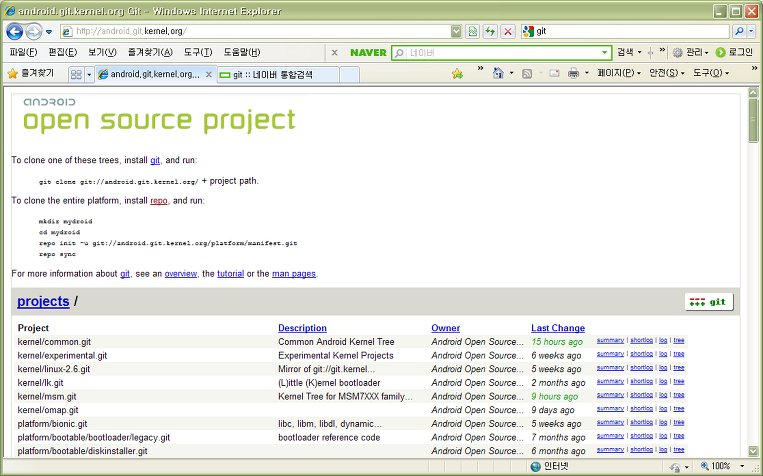This screenshot has height=476, width=763.
Task: Sort by the Last Change column header
Action: [x=558, y=328]
